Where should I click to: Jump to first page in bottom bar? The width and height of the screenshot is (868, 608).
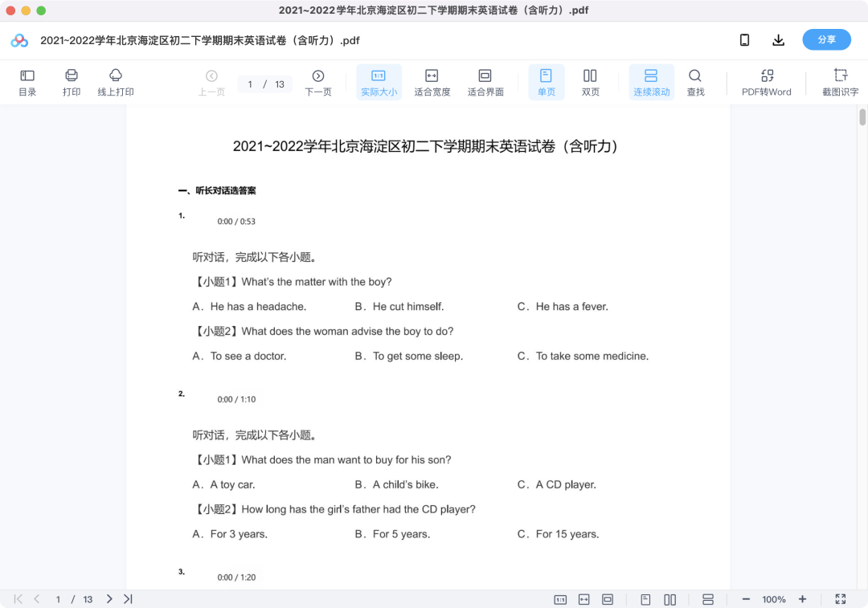point(18,599)
